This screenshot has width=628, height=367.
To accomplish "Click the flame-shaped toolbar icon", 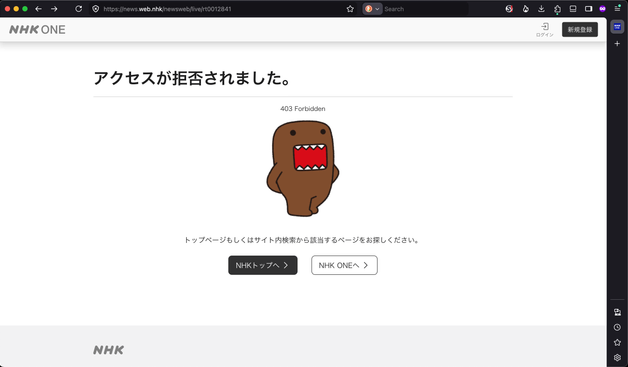I will (525, 9).
